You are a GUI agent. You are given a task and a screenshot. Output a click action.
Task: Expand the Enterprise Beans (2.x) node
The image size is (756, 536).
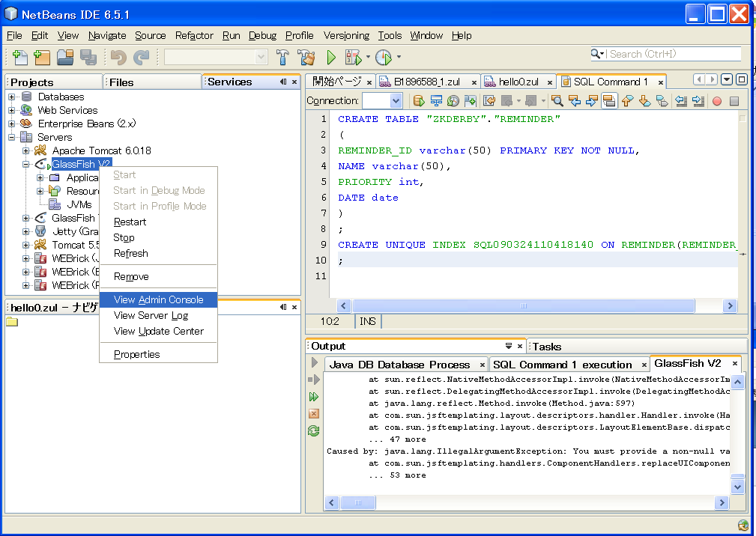[11, 124]
